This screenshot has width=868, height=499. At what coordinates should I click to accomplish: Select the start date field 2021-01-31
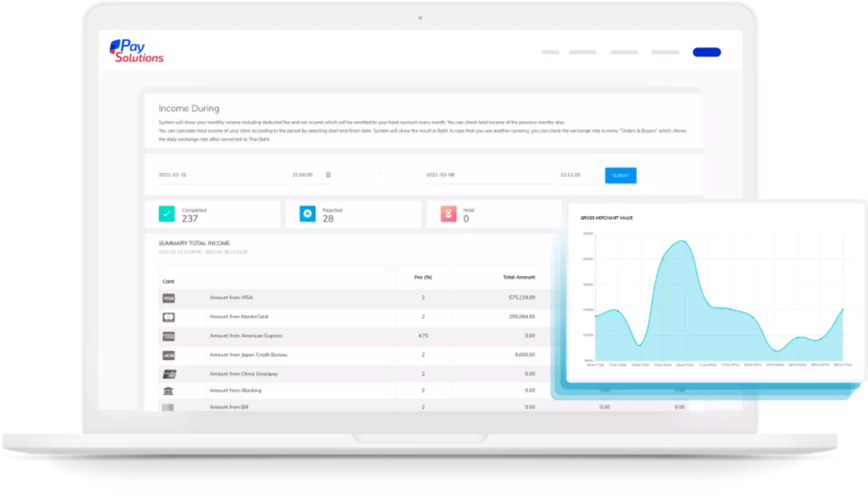click(173, 175)
